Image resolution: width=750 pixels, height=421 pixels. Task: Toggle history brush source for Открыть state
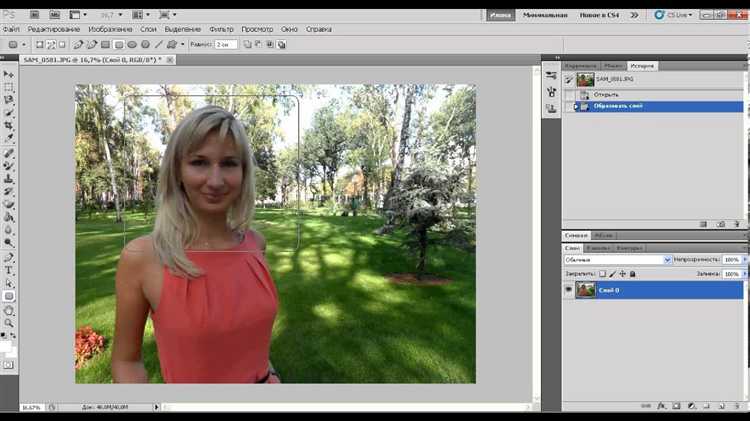[x=569, y=94]
